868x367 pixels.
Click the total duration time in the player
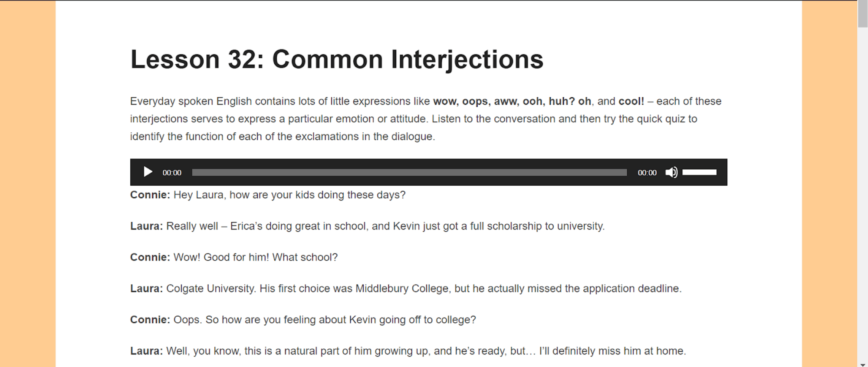(x=647, y=173)
